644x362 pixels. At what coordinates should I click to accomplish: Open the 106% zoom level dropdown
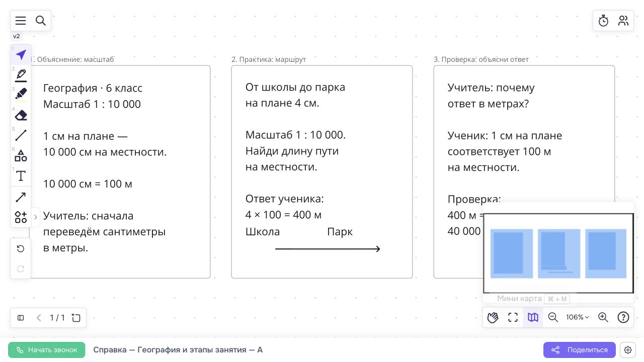578,317
